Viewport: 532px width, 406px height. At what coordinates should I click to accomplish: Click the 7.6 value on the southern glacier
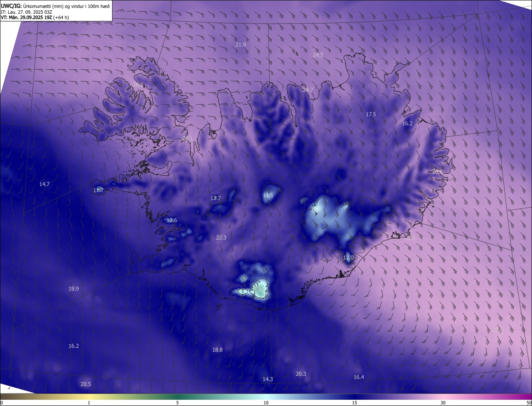[x=258, y=288]
